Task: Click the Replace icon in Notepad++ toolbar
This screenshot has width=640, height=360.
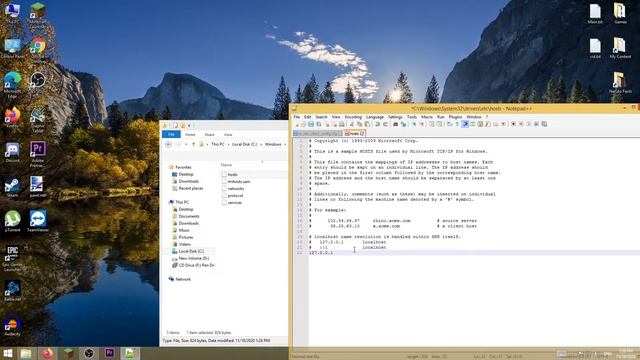Action: click(x=404, y=124)
